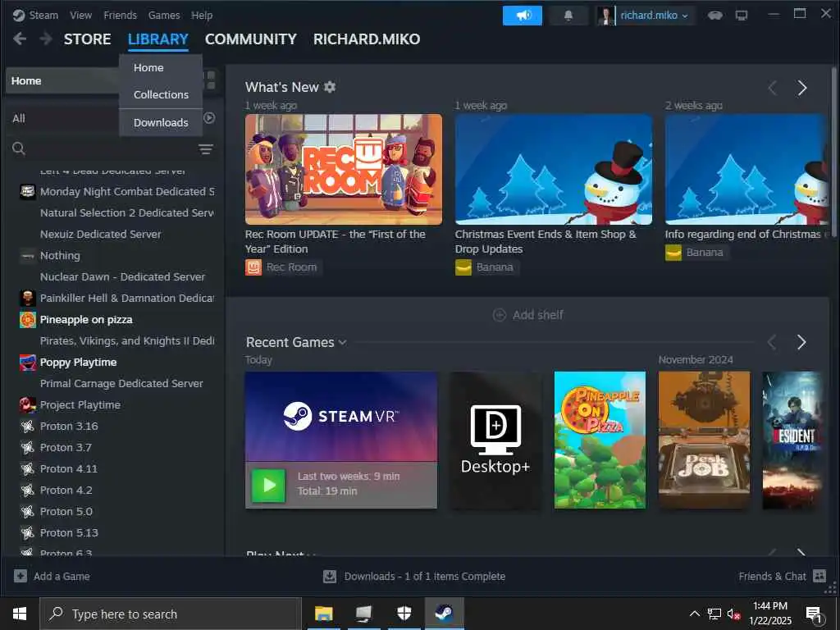Screen dimensions: 840x630
Task: Click the Banana icon under the Christmas Event news
Action: [x=463, y=267]
